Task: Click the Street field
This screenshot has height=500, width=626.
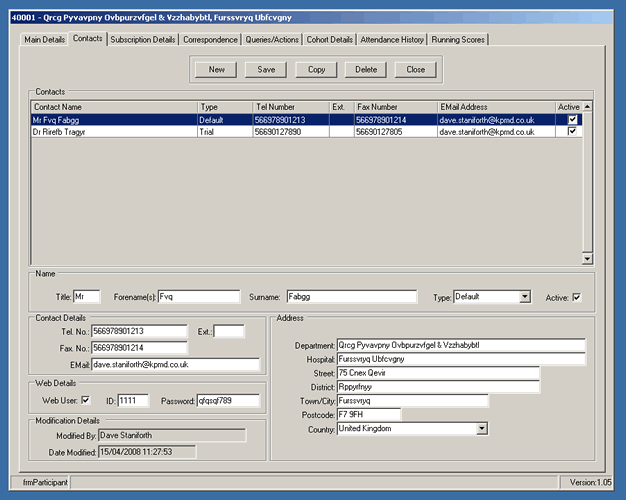Action: click(x=438, y=373)
